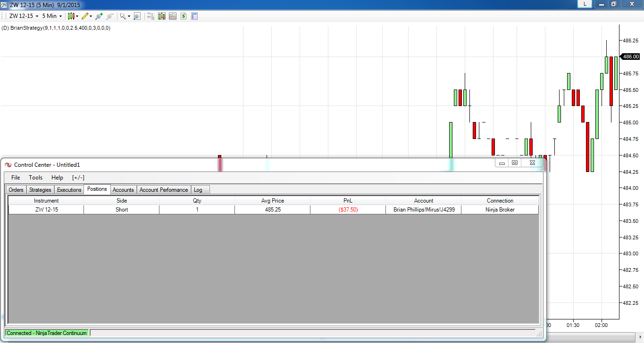
Task: Close the Control Center window
Action: [532, 163]
